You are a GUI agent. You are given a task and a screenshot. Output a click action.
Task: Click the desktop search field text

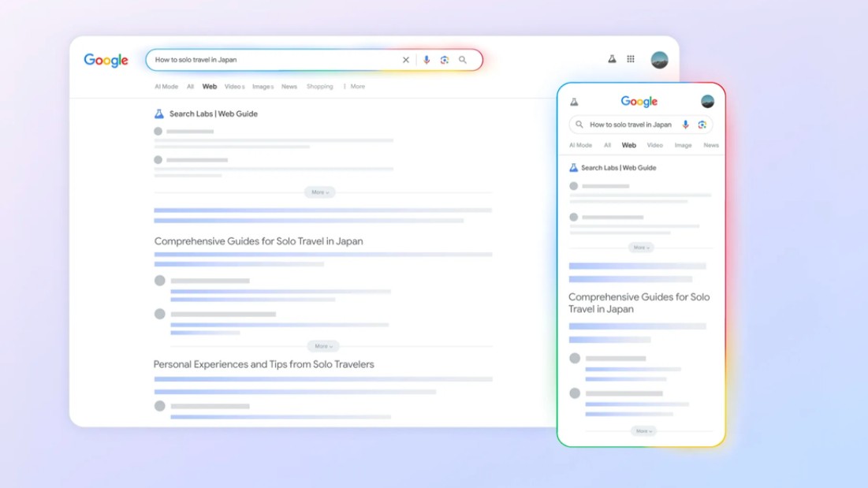coord(196,60)
